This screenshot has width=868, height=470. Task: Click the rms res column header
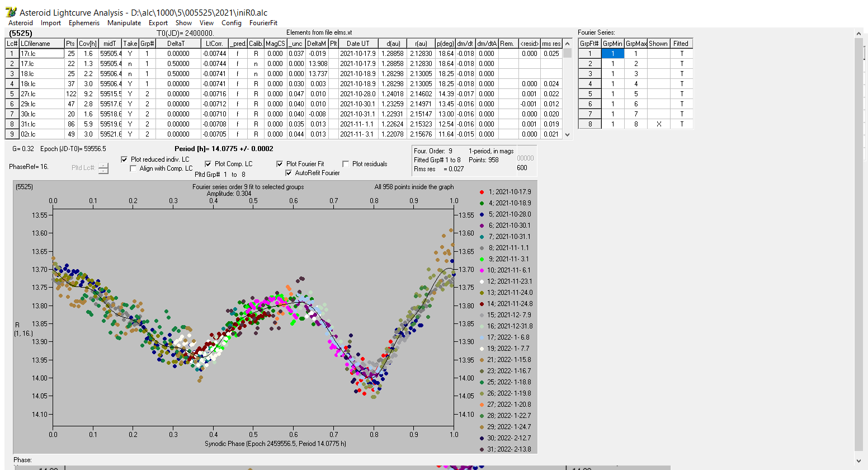tap(551, 44)
